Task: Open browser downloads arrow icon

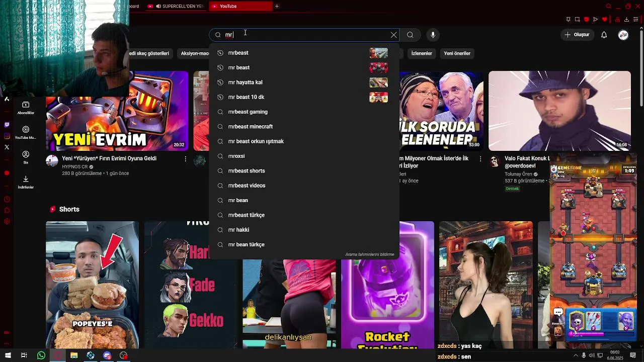Action: click(626, 20)
